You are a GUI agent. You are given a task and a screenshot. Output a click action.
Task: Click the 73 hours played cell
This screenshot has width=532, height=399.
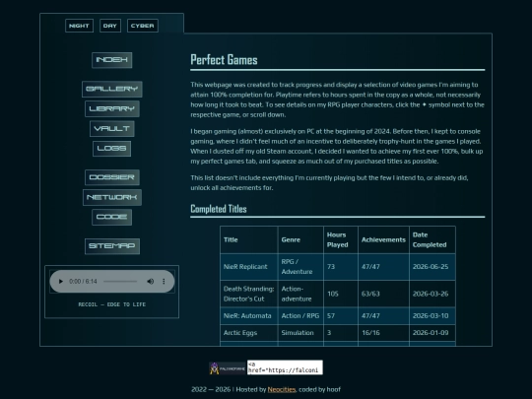341,267
